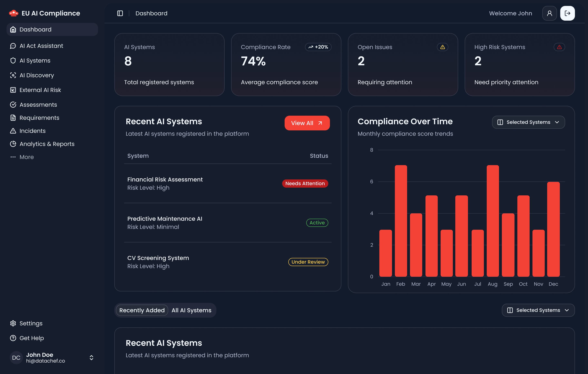The height and width of the screenshot is (374, 588).
Task: Open Get Help link
Action: (x=31, y=338)
